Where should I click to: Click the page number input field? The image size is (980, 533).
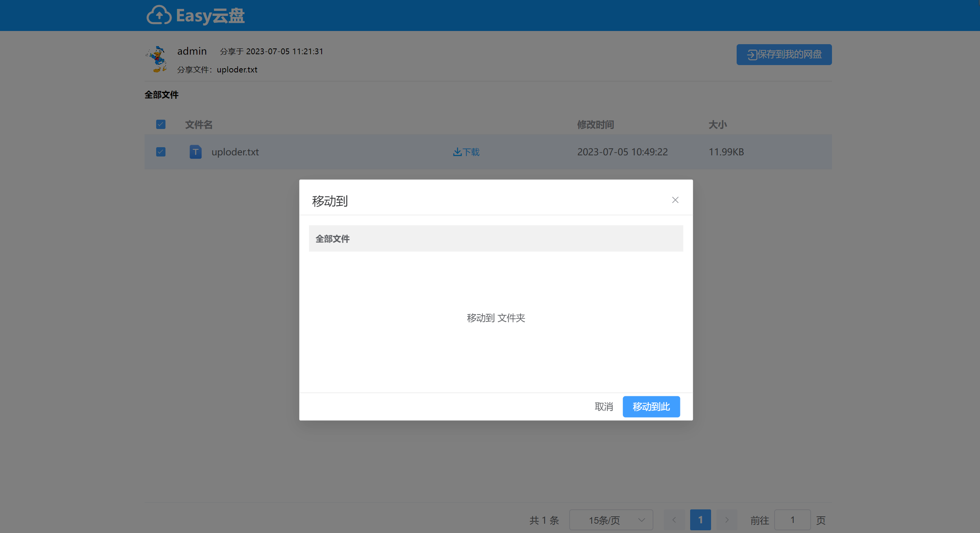coord(792,520)
